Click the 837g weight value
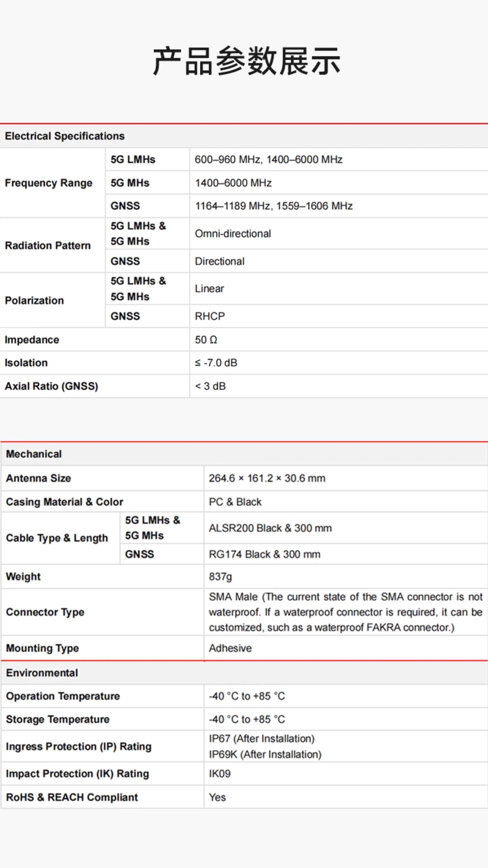Viewport: 488px width, 868px height. click(220, 576)
